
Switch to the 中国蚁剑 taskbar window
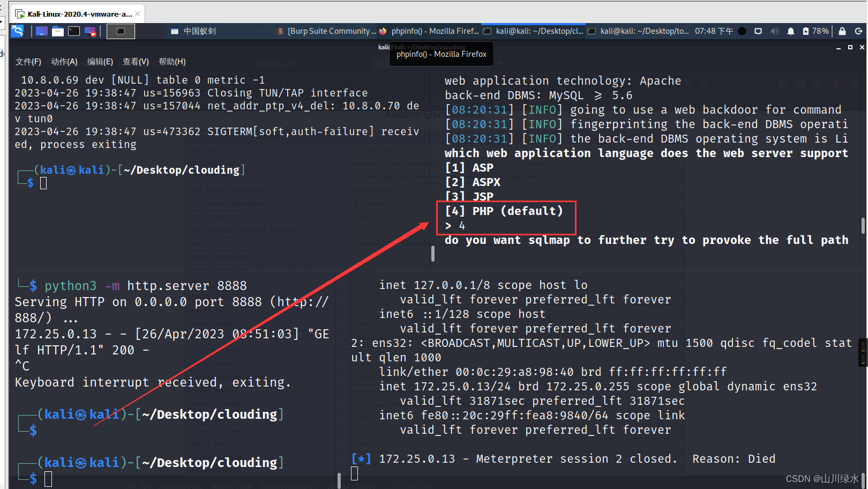pyautogui.click(x=193, y=31)
